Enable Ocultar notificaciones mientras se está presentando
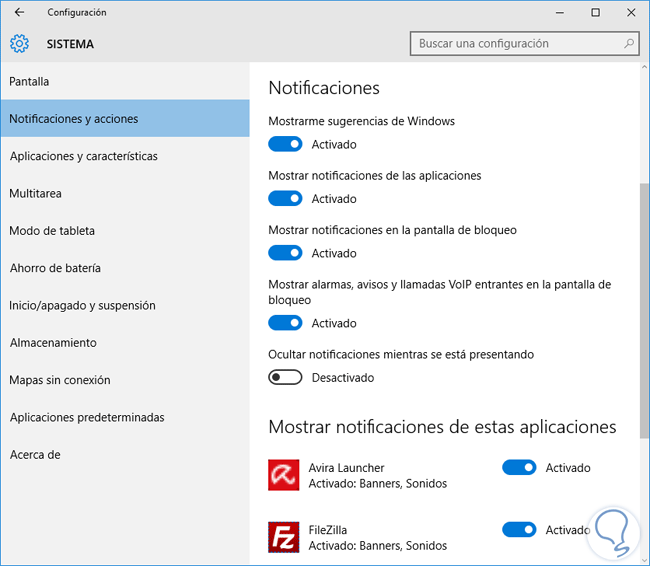The height and width of the screenshot is (566, 650). [x=285, y=378]
